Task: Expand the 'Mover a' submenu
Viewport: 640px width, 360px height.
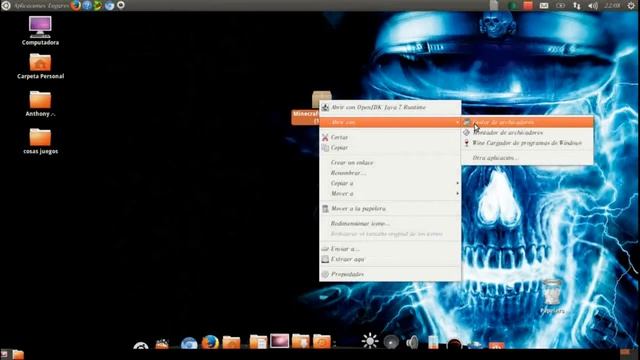Action: 390,193
